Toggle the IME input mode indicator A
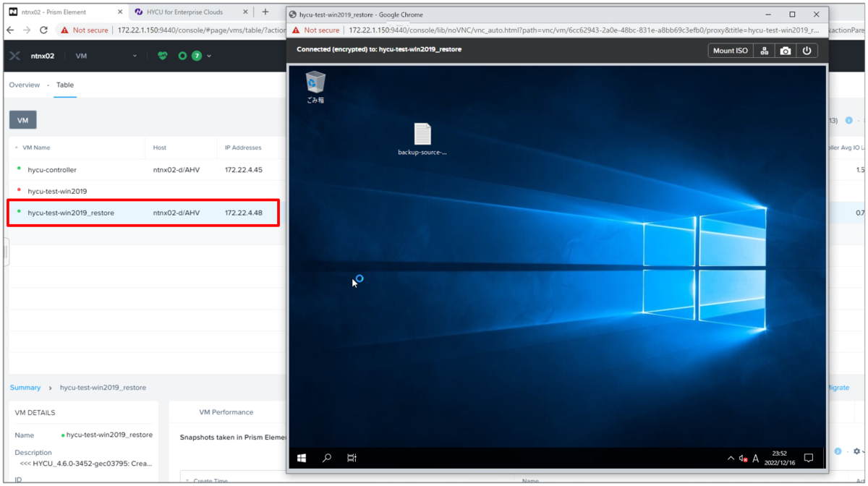This screenshot has height=486, width=868. pyautogui.click(x=756, y=459)
